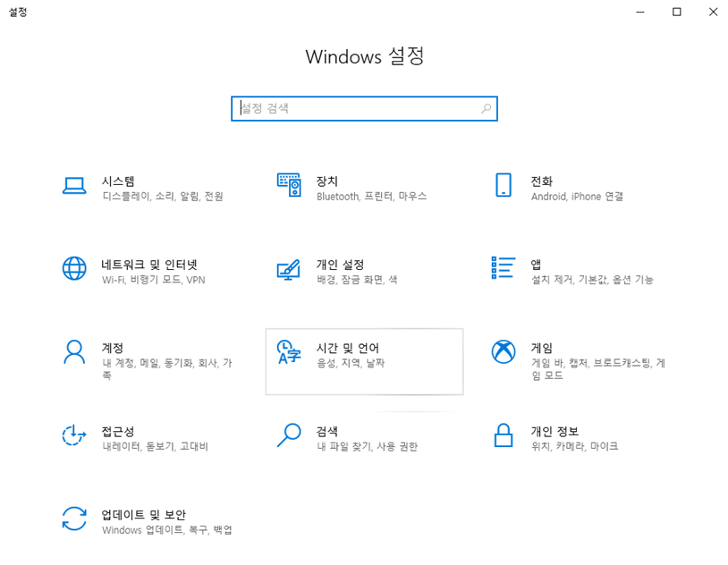Select the 네트워크 및 인터넷 title

coord(149,265)
